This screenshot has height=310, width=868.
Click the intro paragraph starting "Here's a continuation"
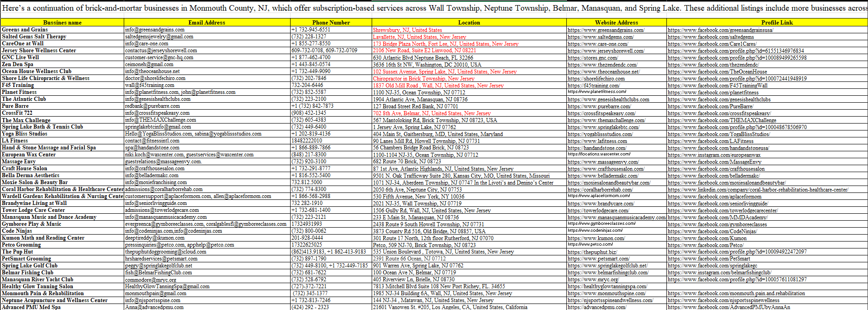pos(434,8)
